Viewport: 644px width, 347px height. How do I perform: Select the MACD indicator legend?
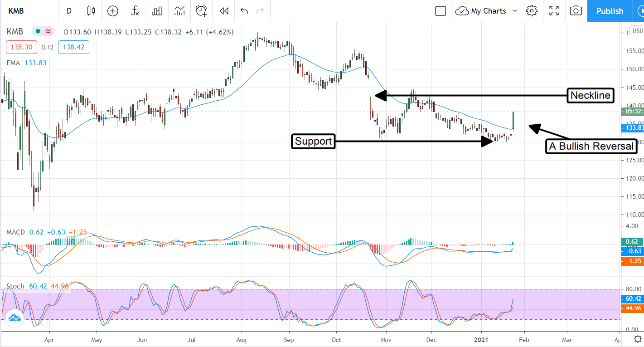[15, 232]
